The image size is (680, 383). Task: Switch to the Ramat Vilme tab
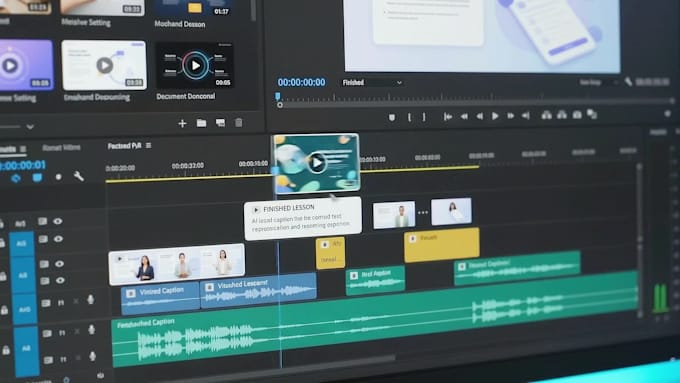point(61,147)
